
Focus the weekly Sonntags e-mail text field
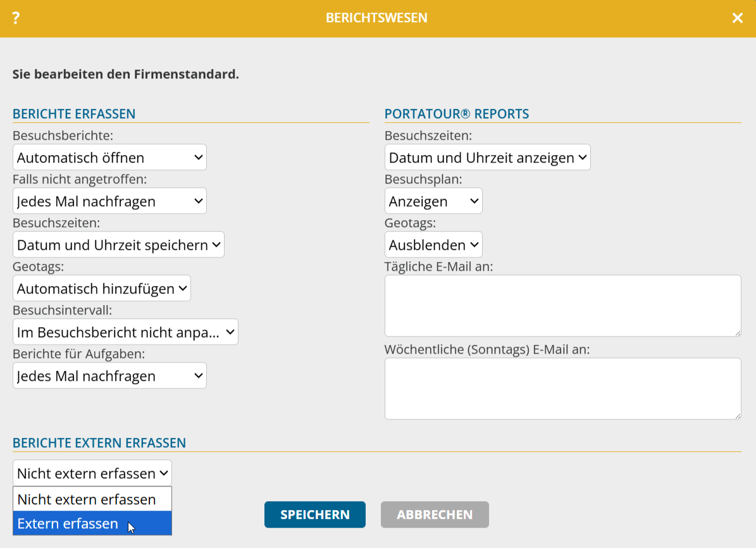(562, 388)
